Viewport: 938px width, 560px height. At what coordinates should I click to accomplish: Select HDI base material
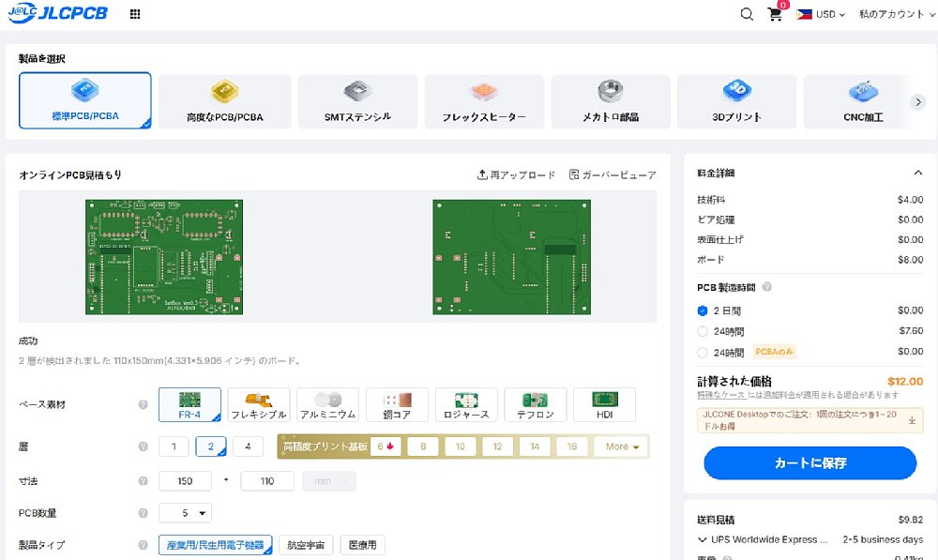click(x=604, y=404)
